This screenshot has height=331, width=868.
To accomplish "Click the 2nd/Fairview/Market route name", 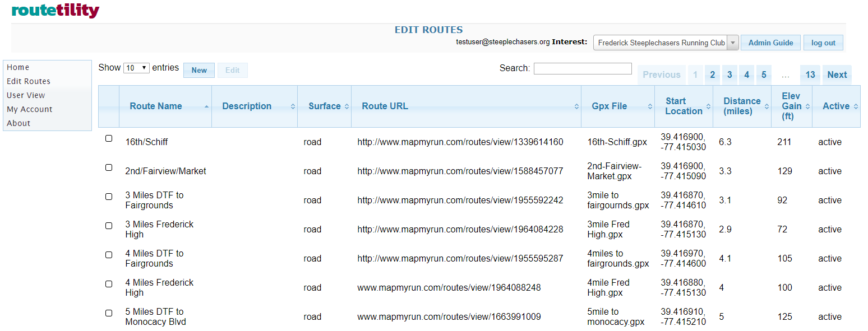I will tap(165, 171).
